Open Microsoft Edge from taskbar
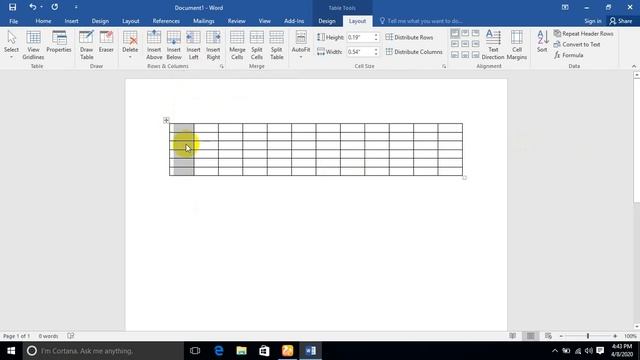The height and width of the screenshot is (360, 640). point(219,351)
